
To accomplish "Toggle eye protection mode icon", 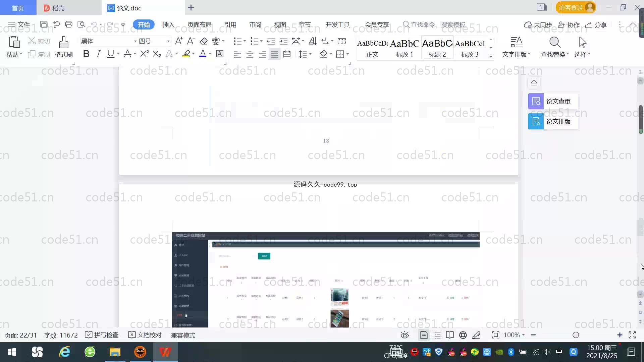I will click(x=405, y=335).
